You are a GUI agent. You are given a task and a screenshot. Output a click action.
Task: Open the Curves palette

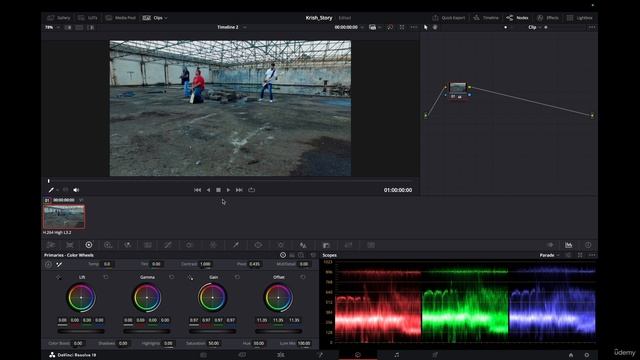click(x=168, y=245)
